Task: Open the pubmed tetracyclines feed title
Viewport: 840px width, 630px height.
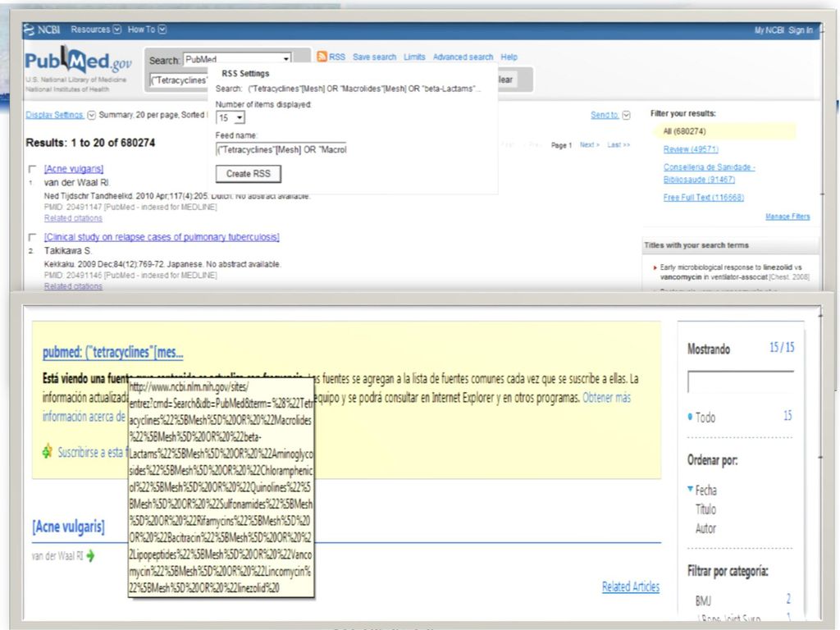Action: click(112, 352)
